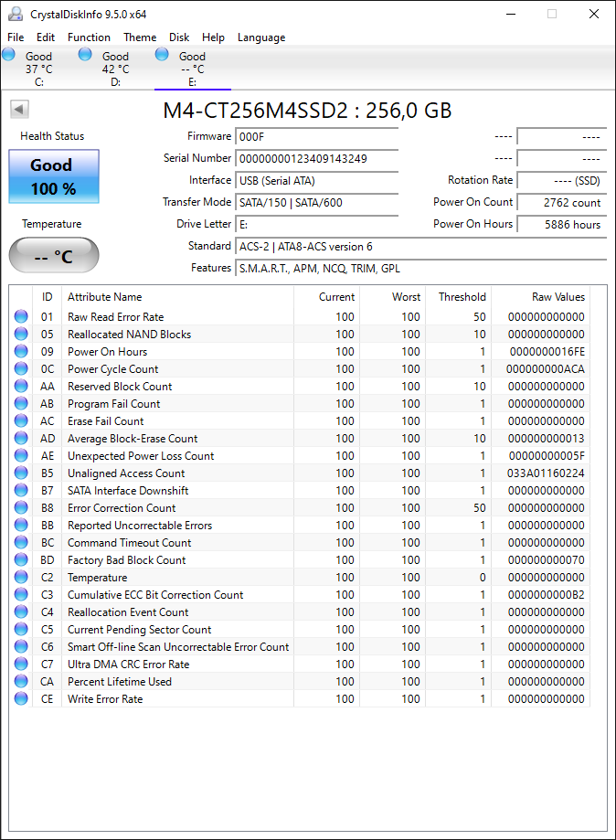Click raw value 0000000000B2
Screen dimensions: 616x840
[547, 595]
